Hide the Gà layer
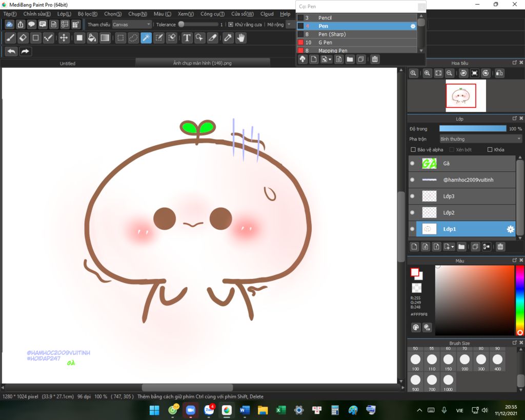Image resolution: width=525 pixels, height=420 pixels. tap(412, 164)
